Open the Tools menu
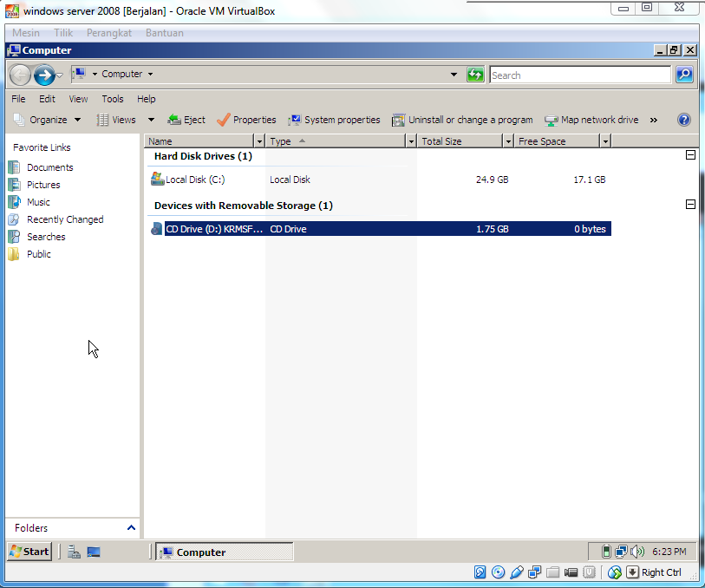Image resolution: width=705 pixels, height=588 pixels. coord(113,99)
